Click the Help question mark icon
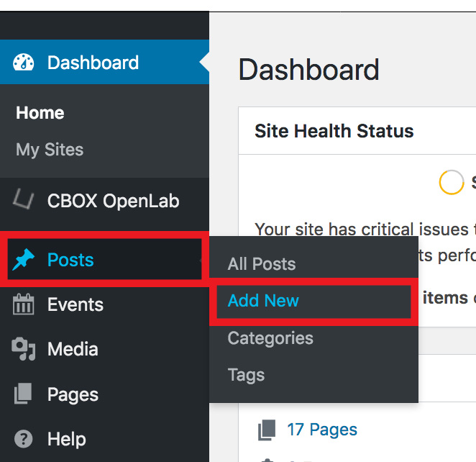The image size is (476, 462). point(24,439)
